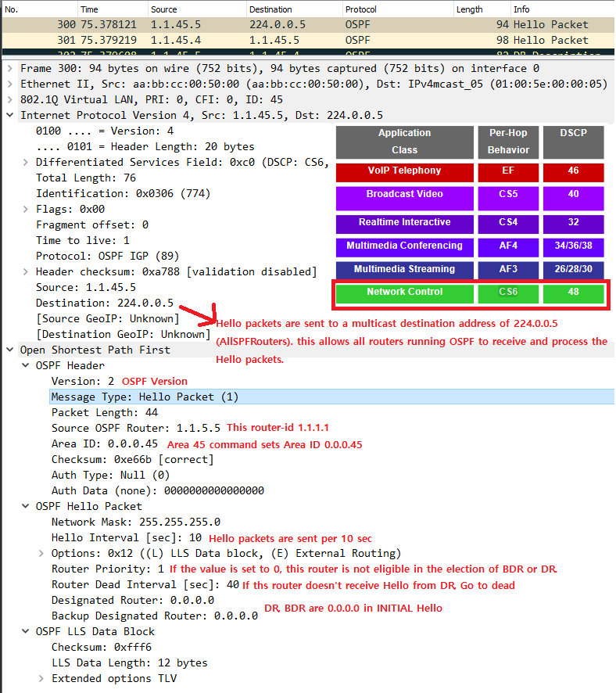
Task: Sort packets by the Source column header
Action: [x=197, y=9]
